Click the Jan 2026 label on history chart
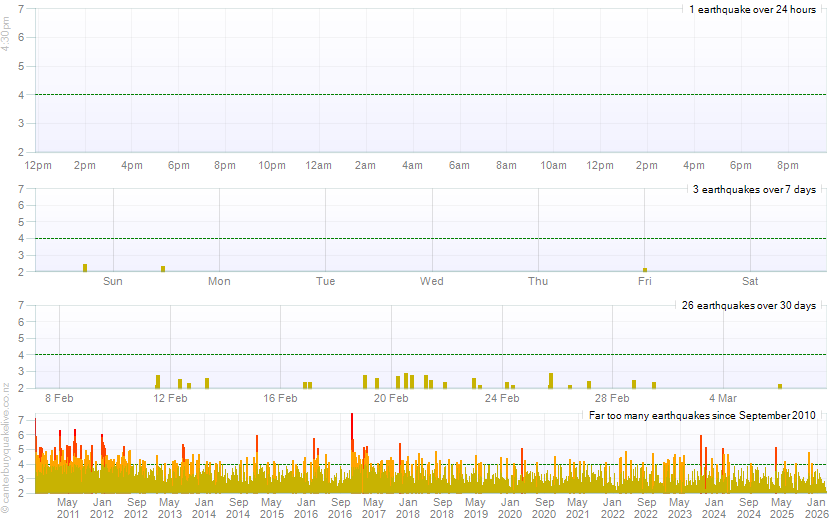835x530 pixels. (816, 508)
